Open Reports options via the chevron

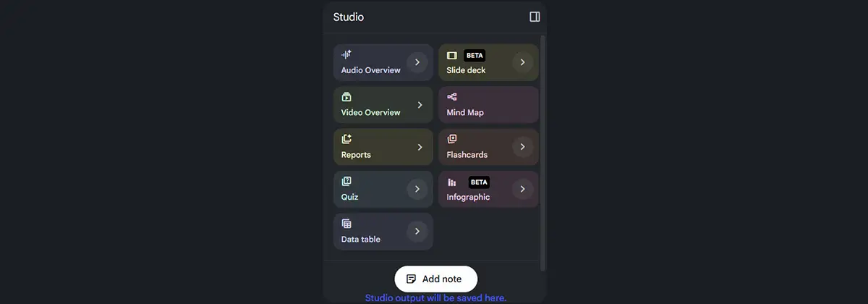tap(420, 147)
